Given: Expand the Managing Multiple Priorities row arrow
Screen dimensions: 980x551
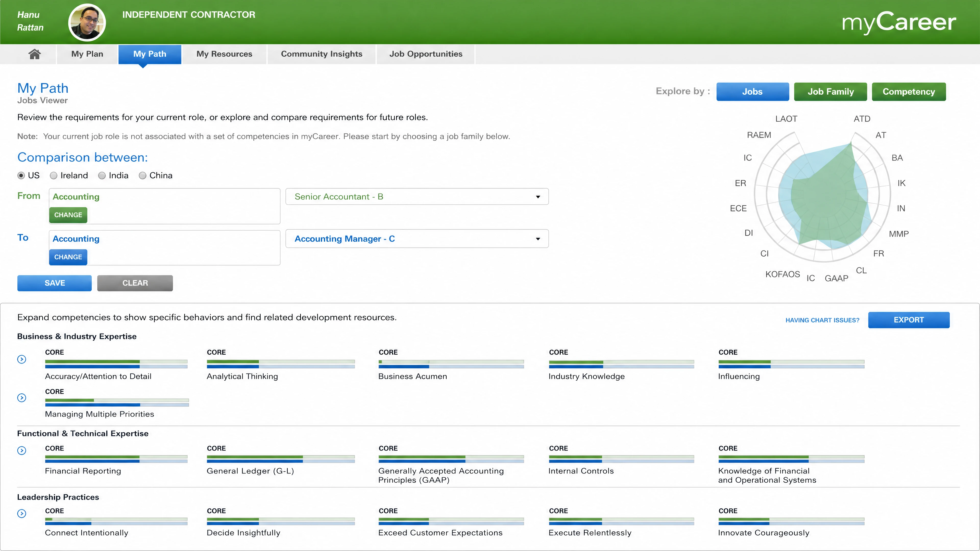Looking at the screenshot, I should click(x=22, y=398).
